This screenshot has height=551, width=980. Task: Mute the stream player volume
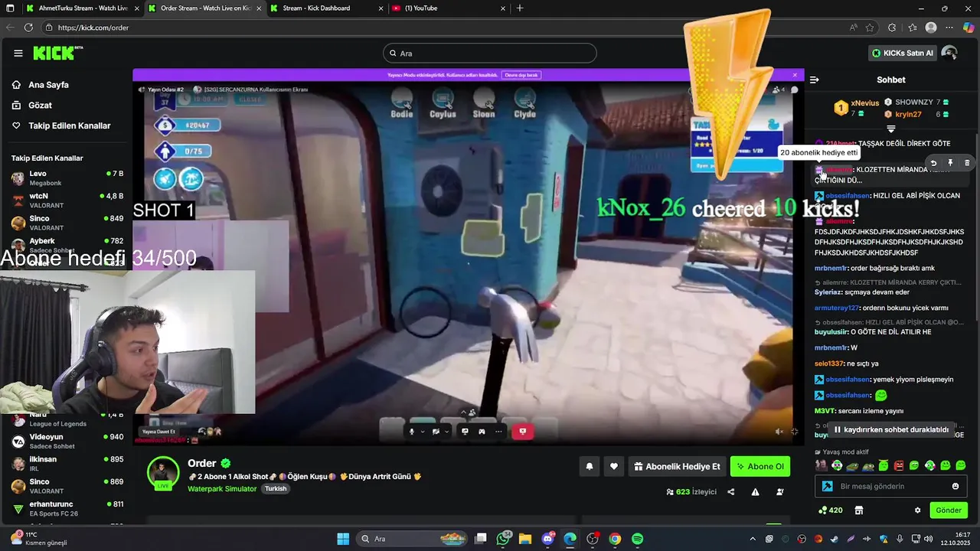(779, 432)
